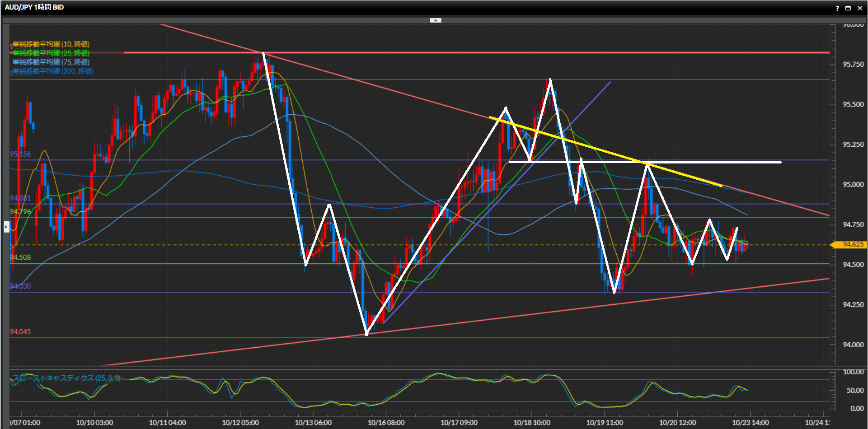The image size is (868, 429).
Task: Select the スローストキャスティクス (25, 3, 3) label
Action: [66, 378]
